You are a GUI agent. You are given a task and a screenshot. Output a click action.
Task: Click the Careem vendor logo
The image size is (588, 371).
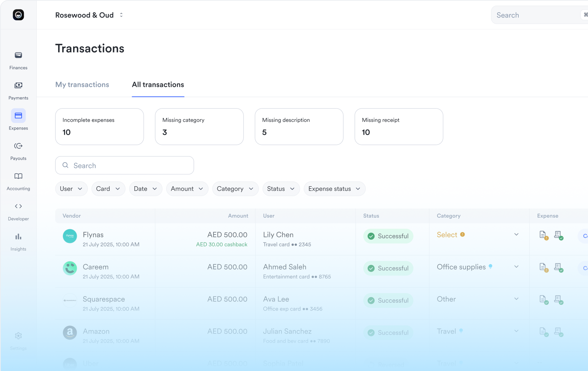point(70,268)
